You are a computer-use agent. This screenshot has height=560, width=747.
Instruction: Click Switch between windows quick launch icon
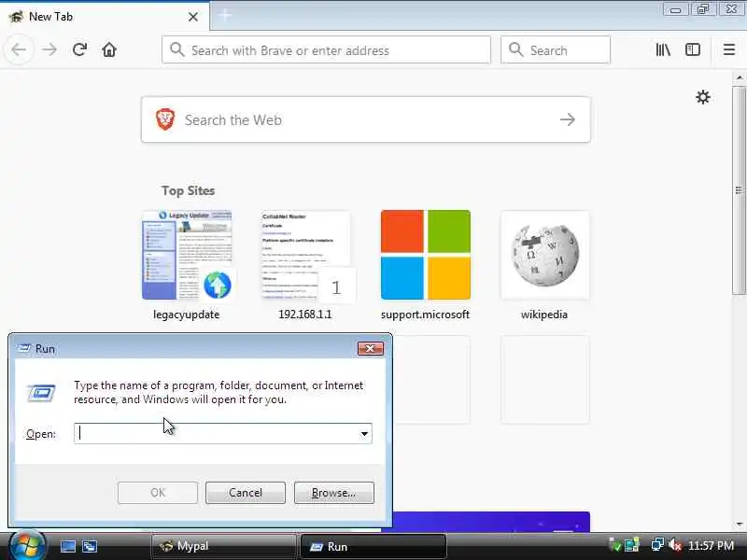(x=89, y=546)
